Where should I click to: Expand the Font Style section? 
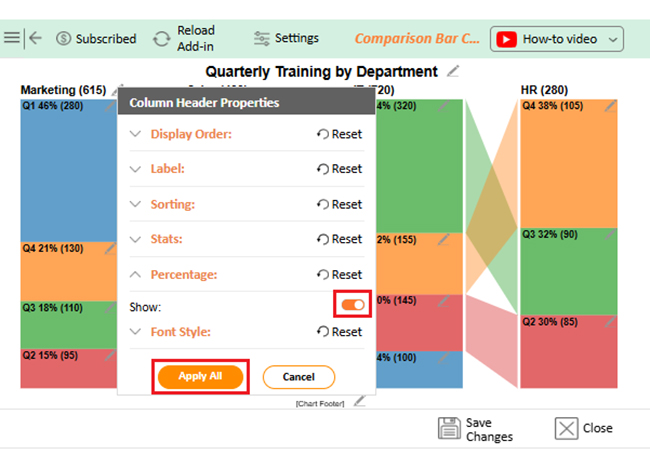[136, 332]
